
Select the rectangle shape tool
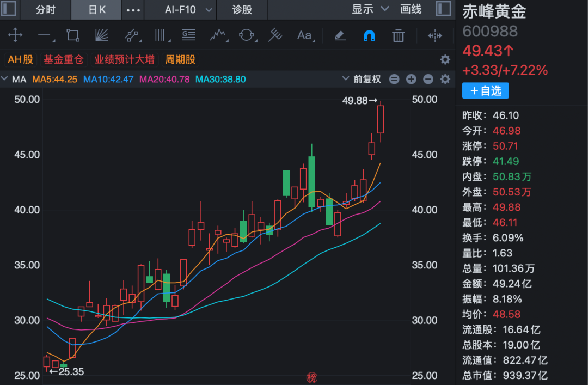click(73, 35)
